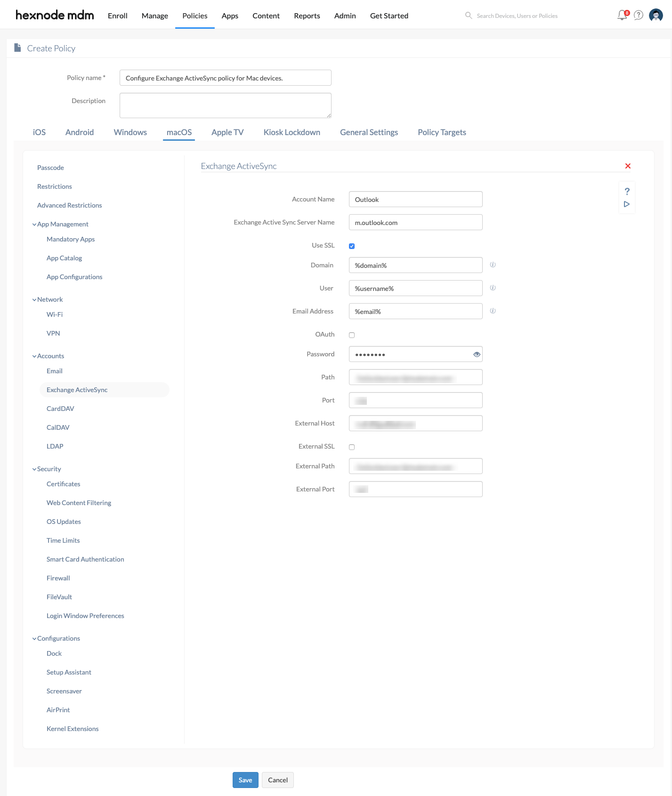Open the Reports menu in top navigation

pos(307,16)
